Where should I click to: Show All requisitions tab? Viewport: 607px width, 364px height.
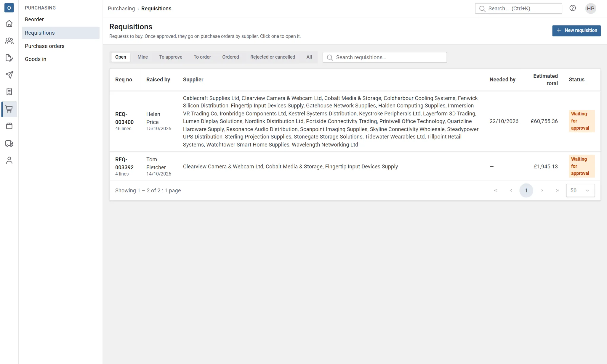click(309, 57)
